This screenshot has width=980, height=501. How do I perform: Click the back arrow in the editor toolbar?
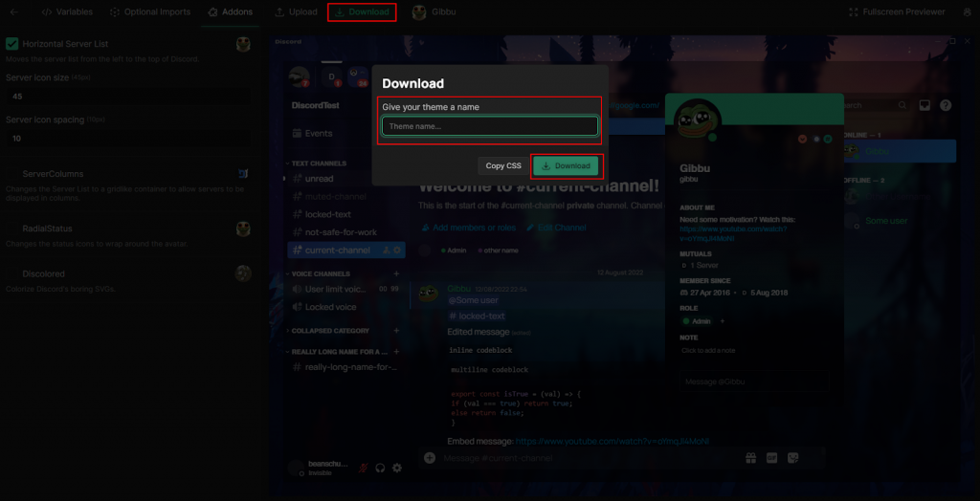pos(14,11)
